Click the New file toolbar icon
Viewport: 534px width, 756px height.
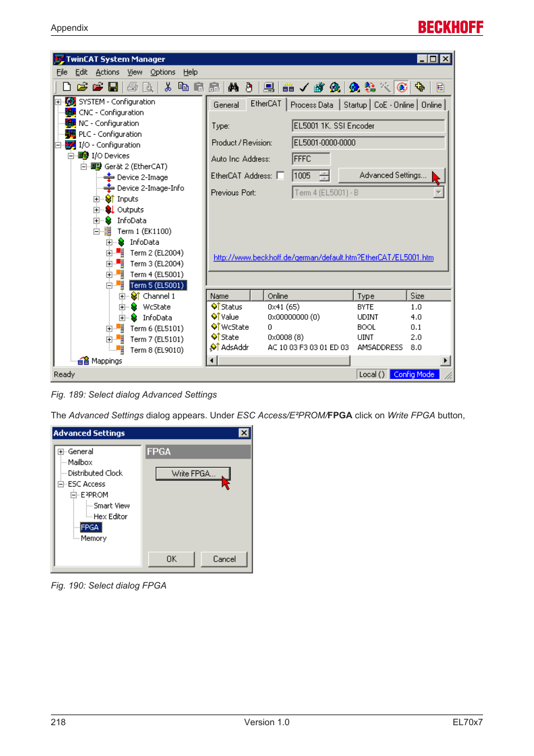[67, 87]
